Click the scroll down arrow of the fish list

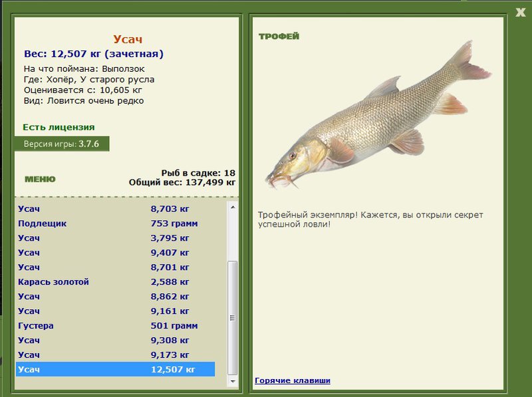(x=233, y=382)
